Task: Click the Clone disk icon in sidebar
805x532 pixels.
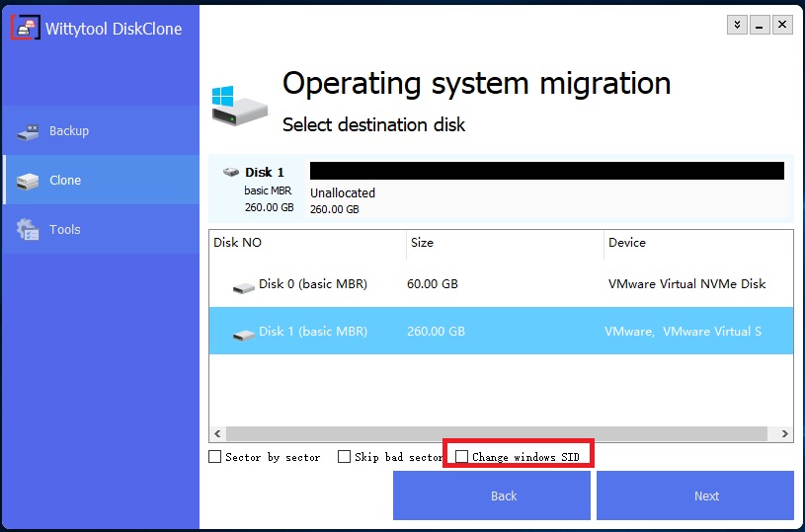Action: tap(28, 181)
